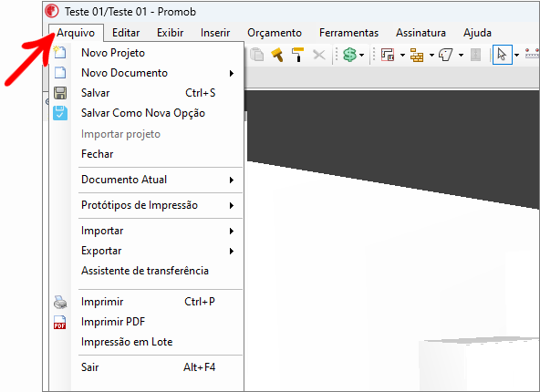Viewport: 540px width, 392px height.
Task: Open the Exibir menu
Action: pyautogui.click(x=171, y=33)
